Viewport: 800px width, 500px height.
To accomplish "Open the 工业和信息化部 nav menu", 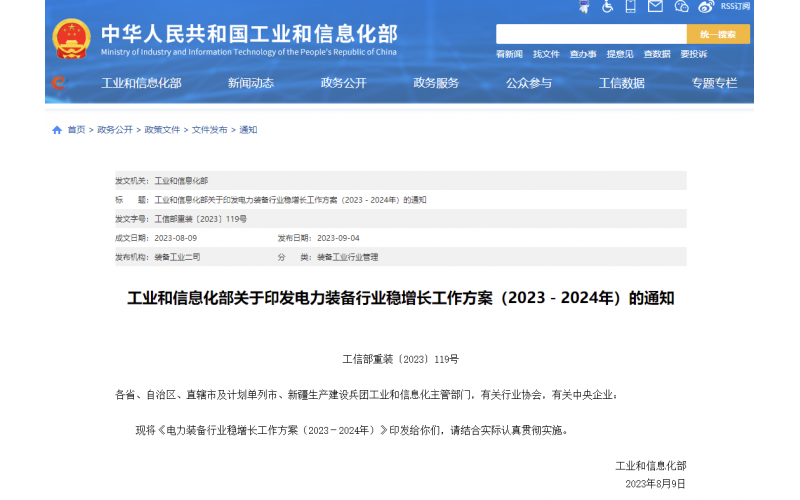I will point(141,83).
